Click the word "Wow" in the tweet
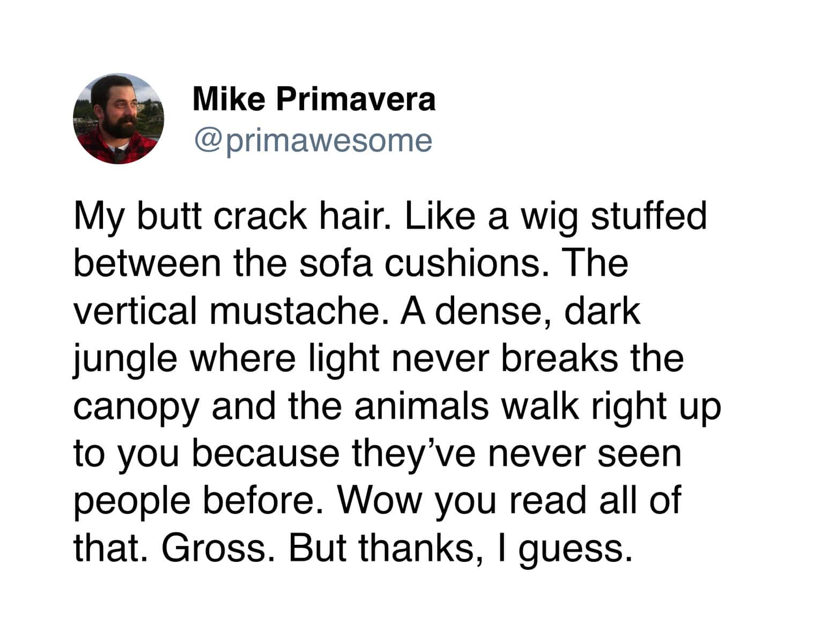This screenshot has height=644, width=821. [x=381, y=500]
